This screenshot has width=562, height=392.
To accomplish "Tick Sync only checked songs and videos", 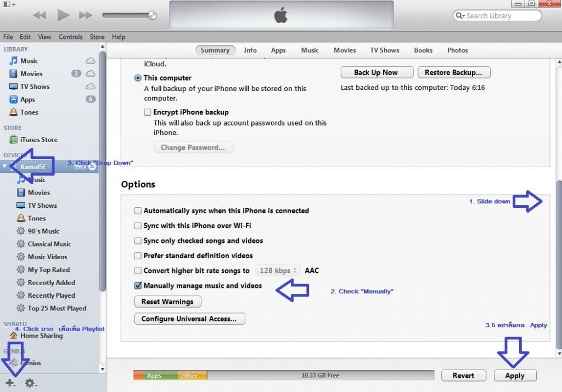I will click(138, 241).
